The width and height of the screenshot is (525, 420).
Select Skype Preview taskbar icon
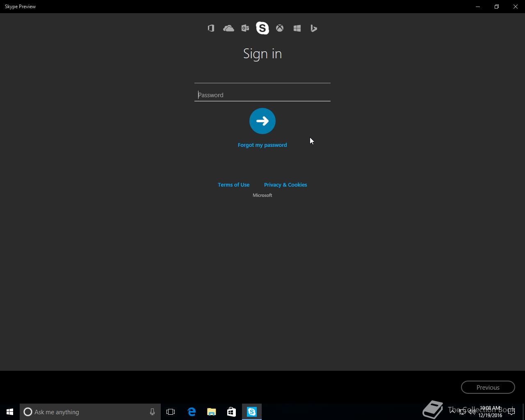[252, 412]
